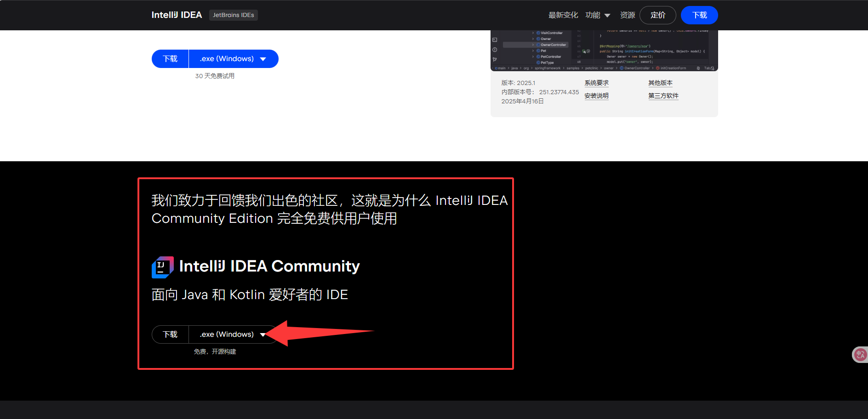Open the 其他版本 link

(x=660, y=83)
